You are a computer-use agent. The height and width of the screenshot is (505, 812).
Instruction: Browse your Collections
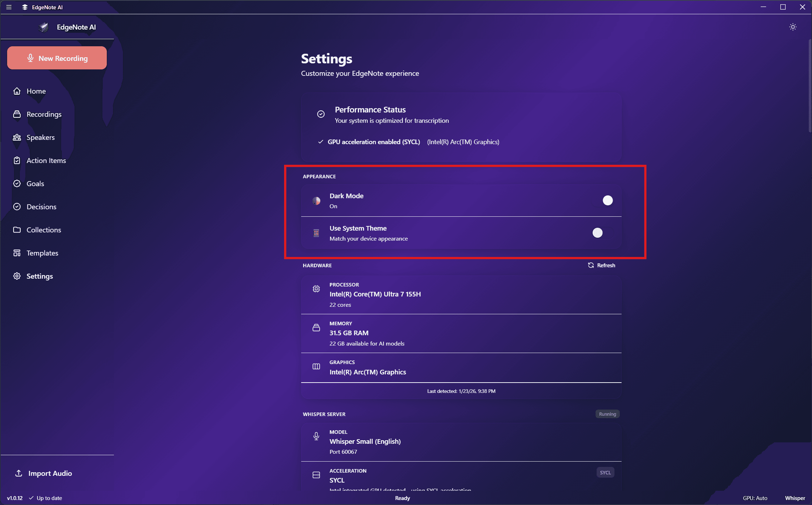(x=44, y=230)
